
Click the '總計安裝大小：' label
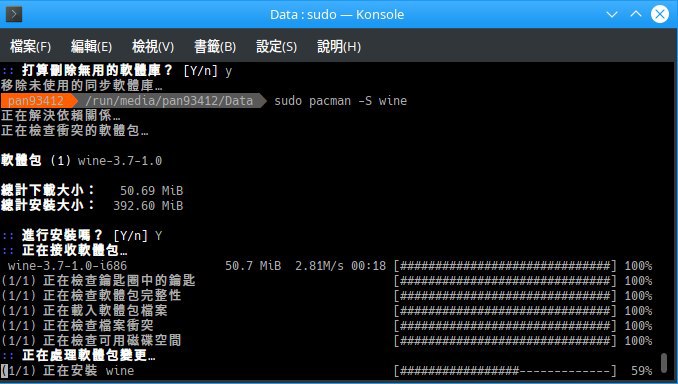(48, 205)
